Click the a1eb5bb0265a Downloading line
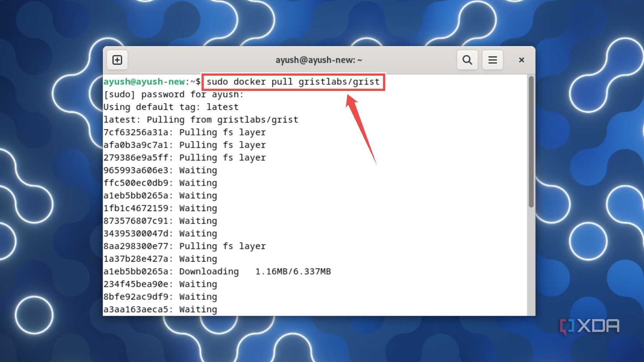The width and height of the screenshot is (644, 362). (217, 271)
